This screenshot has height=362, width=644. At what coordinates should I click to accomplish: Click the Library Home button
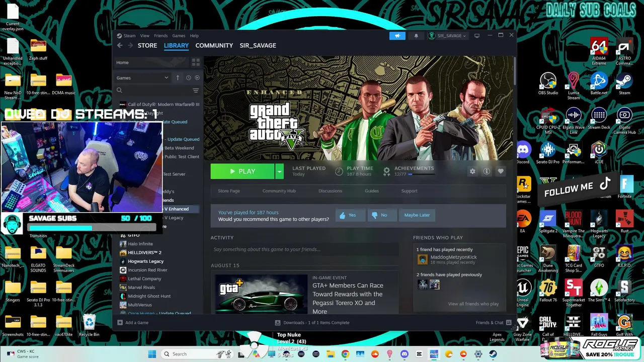click(151, 62)
